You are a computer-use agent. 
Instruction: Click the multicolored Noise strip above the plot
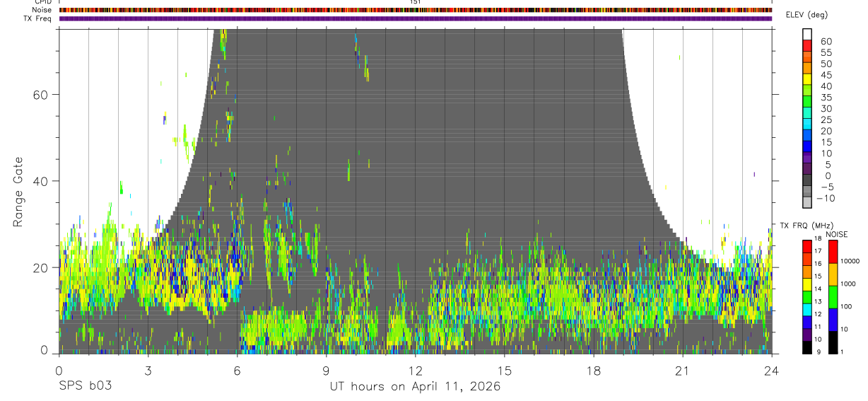pyautogui.click(x=415, y=10)
